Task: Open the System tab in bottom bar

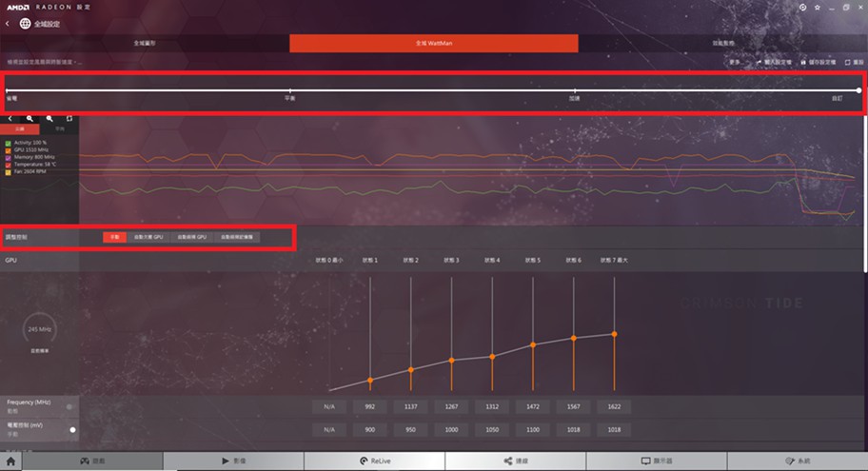Action: coord(798,461)
